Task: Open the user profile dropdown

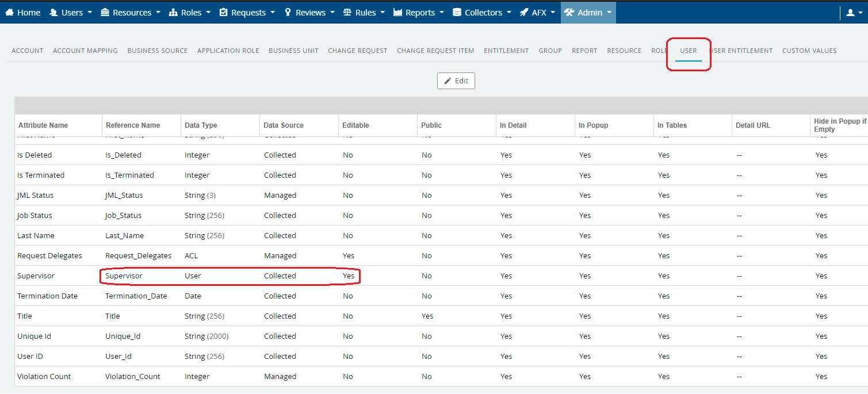Action: pos(854,13)
